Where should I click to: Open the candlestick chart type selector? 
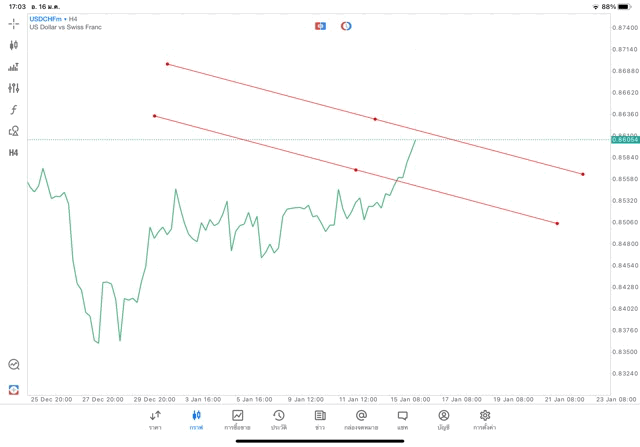click(13, 45)
